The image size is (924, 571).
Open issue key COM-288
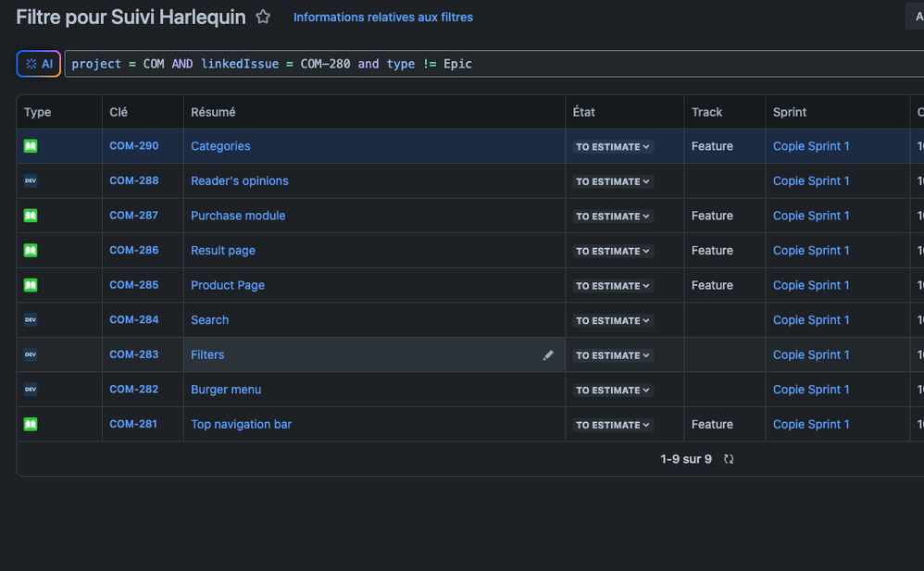click(133, 180)
